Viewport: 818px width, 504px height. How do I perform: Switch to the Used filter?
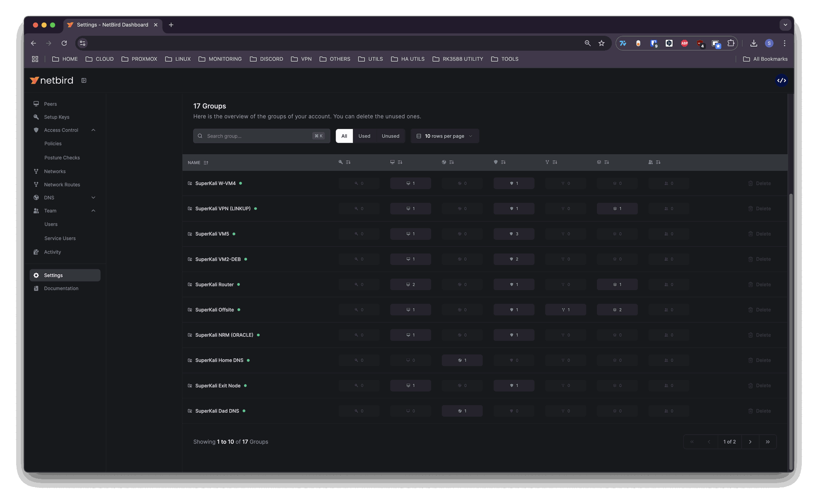pos(364,135)
